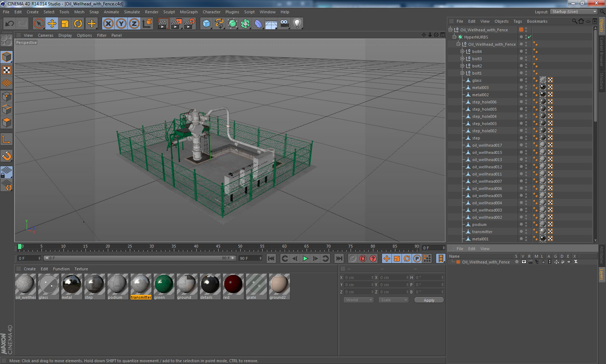Click the Undo arrow icon

pyautogui.click(x=10, y=24)
